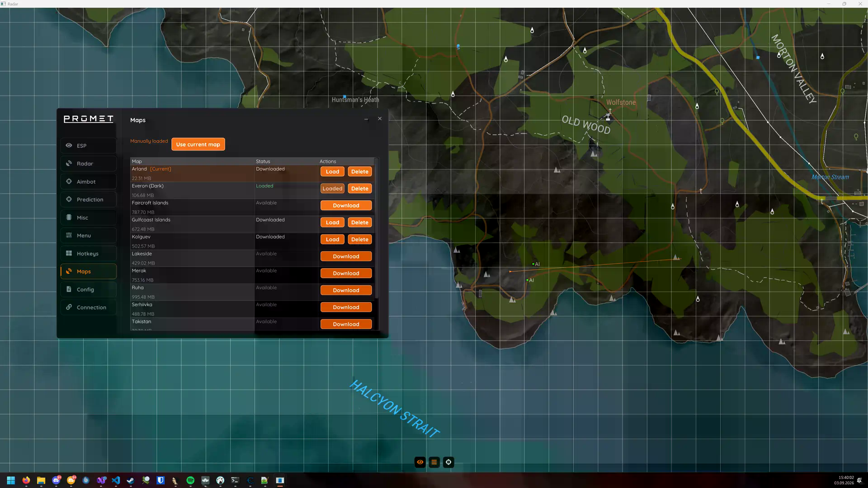
Task: Open the Config sidebar section
Action: 89,289
